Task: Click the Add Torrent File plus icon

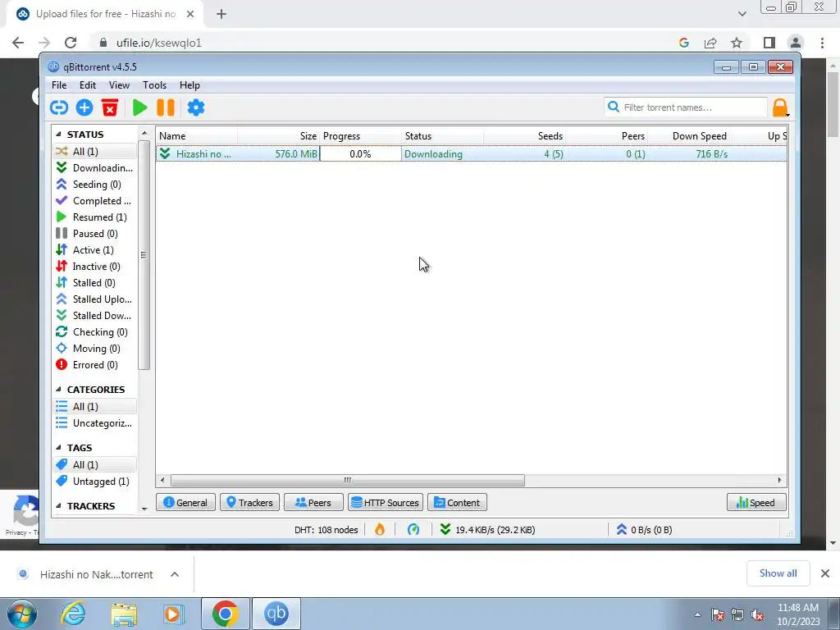Action: pyautogui.click(x=84, y=107)
